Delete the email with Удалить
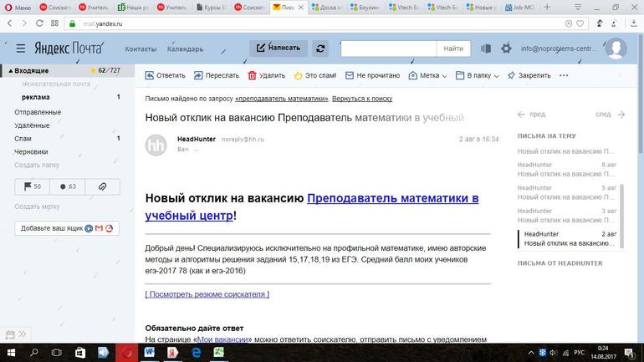 coord(267,75)
